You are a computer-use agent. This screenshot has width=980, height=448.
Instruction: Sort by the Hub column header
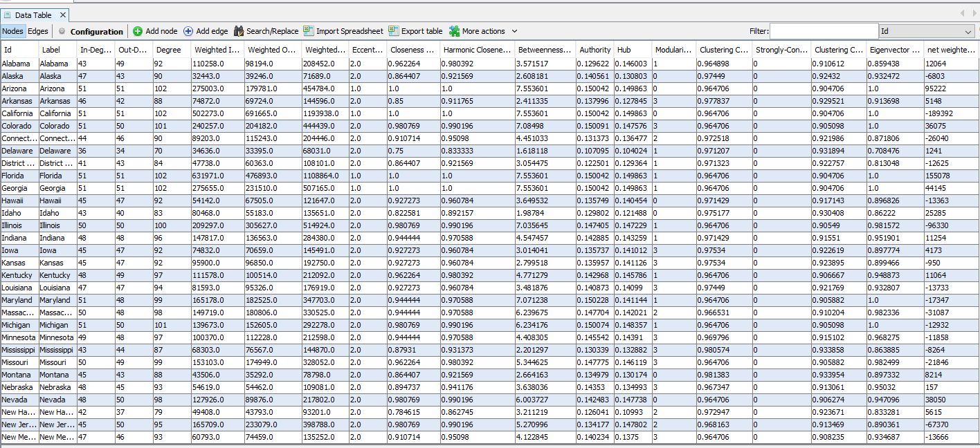tap(633, 50)
